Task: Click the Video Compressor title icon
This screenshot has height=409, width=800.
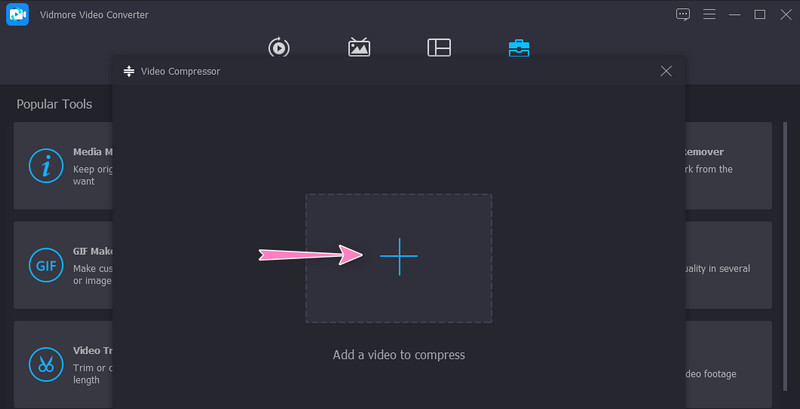Action: coord(128,72)
